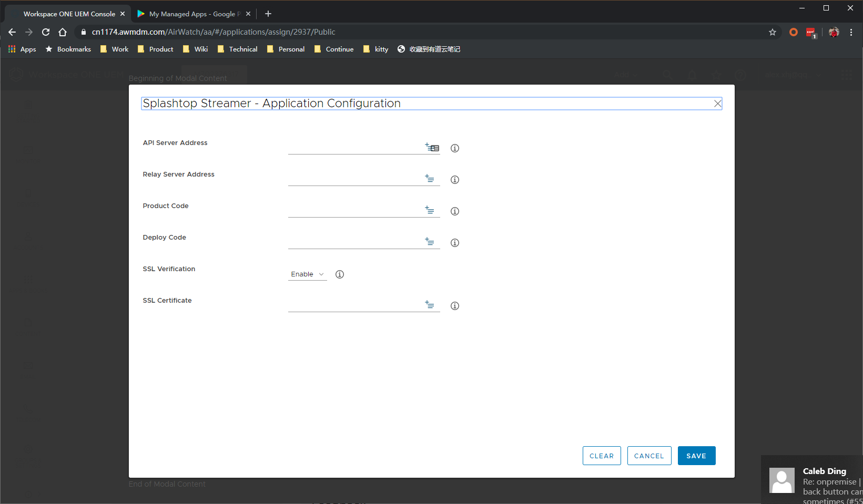Show info tooltip for SSL Verification
The height and width of the screenshot is (504, 863).
coord(340,274)
